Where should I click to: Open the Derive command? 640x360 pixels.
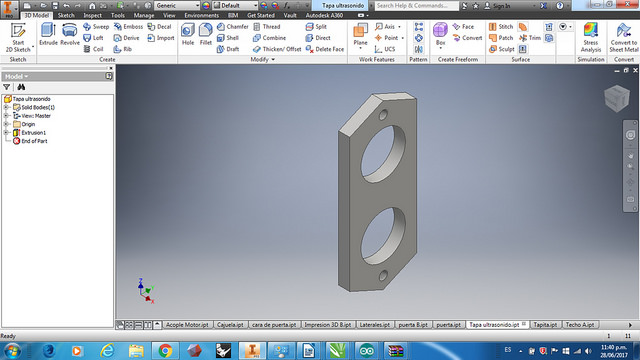tap(127, 38)
